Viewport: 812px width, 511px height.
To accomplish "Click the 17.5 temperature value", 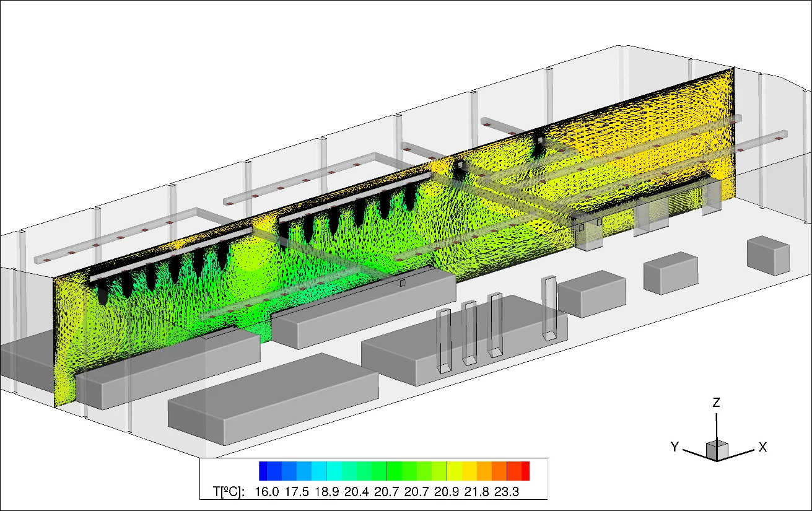I will click(x=297, y=492).
